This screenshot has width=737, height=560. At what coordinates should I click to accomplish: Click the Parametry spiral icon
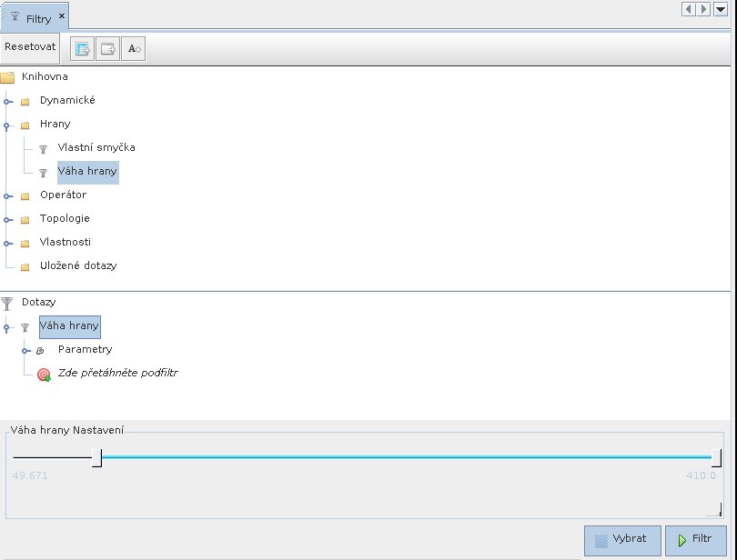coord(40,351)
